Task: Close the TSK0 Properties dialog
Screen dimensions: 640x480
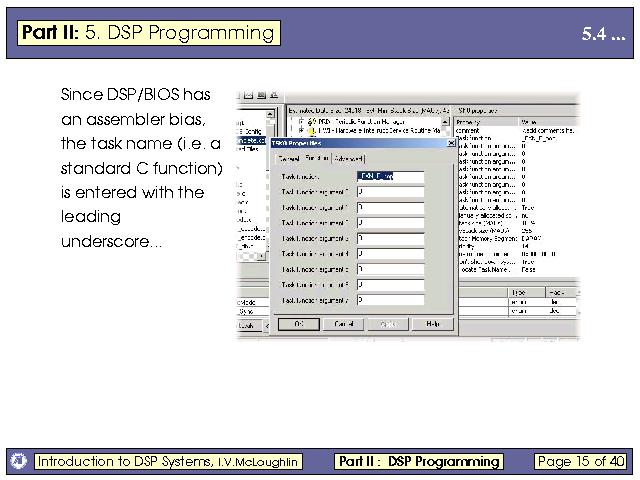Action: [x=451, y=144]
